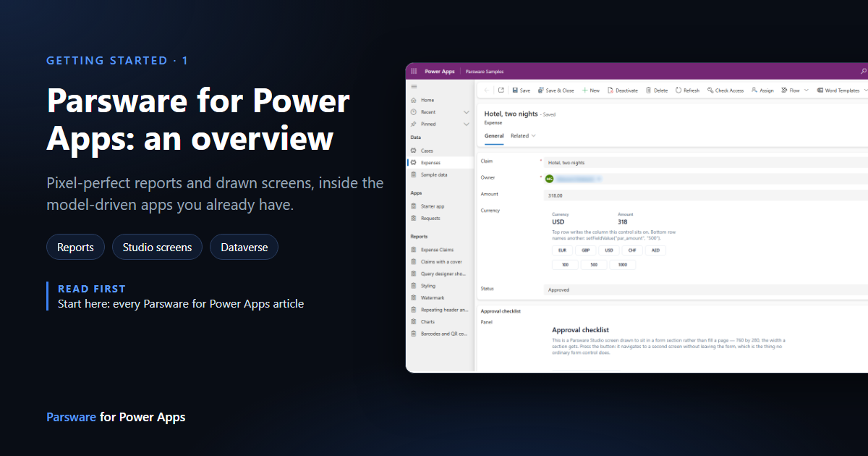Image resolution: width=868 pixels, height=456 pixels.
Task: Set amount with the 100 button
Action: tap(565, 265)
